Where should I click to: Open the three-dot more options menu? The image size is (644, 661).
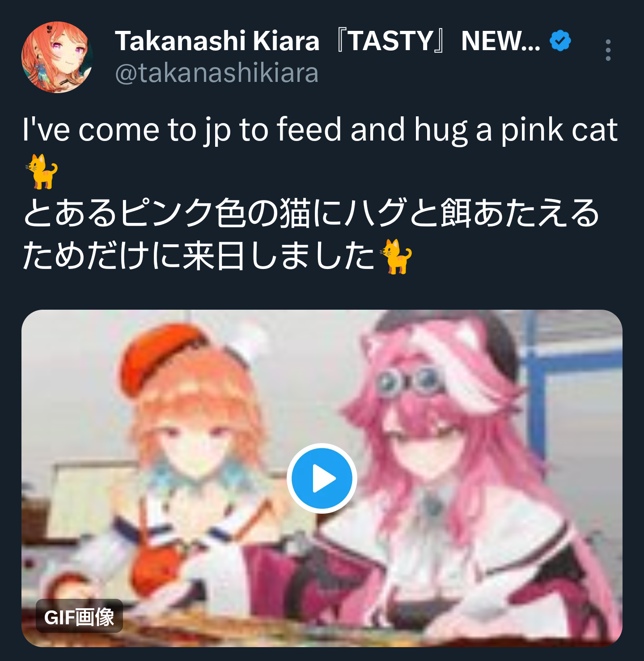pos(608,50)
